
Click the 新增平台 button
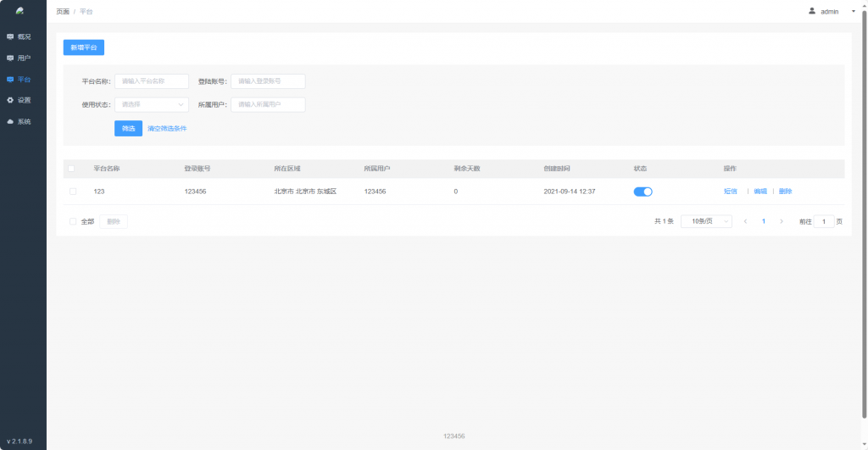point(83,47)
